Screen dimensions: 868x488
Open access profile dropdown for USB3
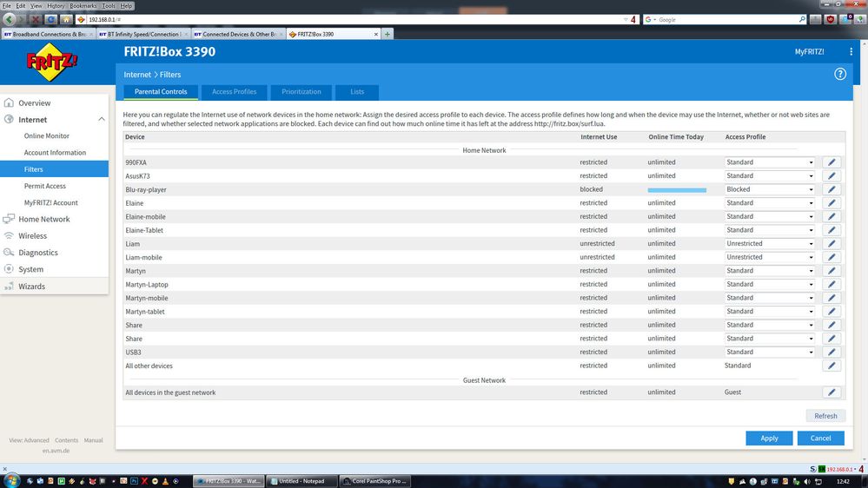pos(770,352)
